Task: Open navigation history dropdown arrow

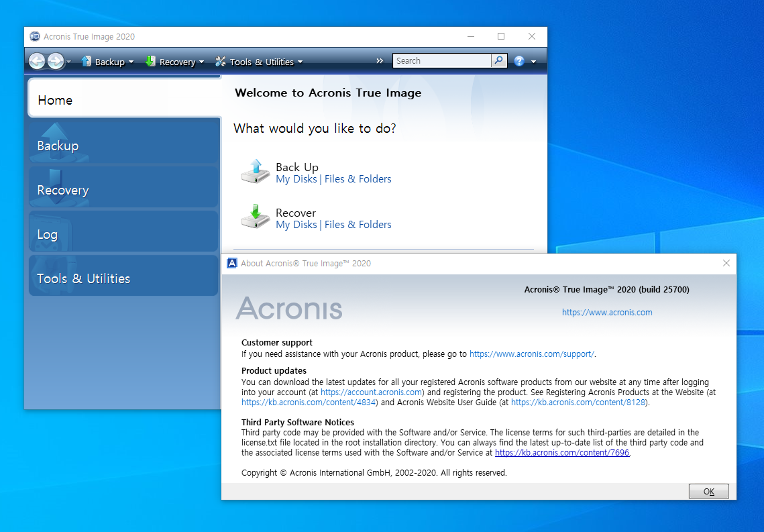Action: pos(68,62)
